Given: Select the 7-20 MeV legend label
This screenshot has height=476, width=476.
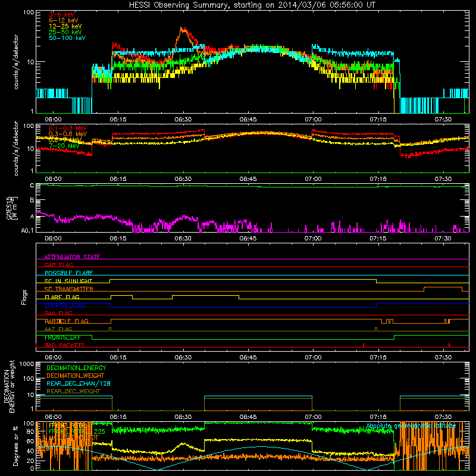Looking at the screenshot, I should [64, 146].
